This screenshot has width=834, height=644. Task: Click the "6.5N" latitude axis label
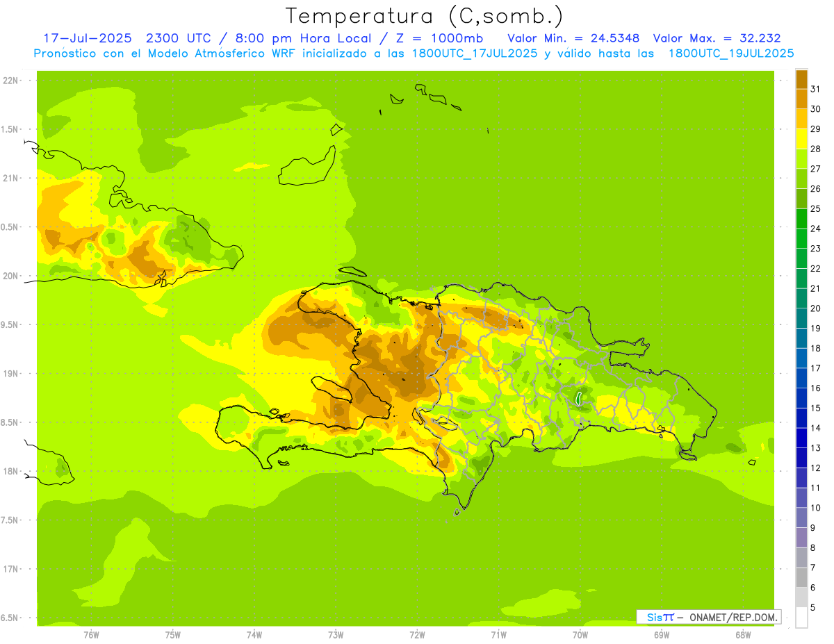9,618
